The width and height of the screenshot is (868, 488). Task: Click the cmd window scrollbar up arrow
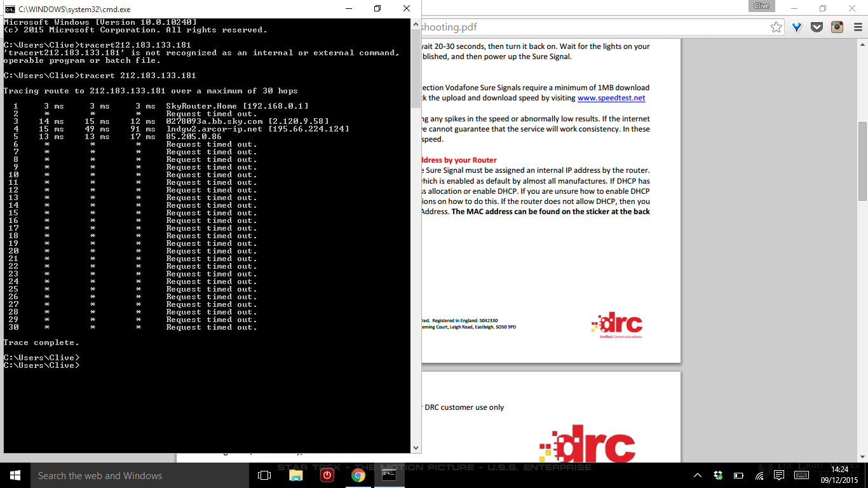416,24
